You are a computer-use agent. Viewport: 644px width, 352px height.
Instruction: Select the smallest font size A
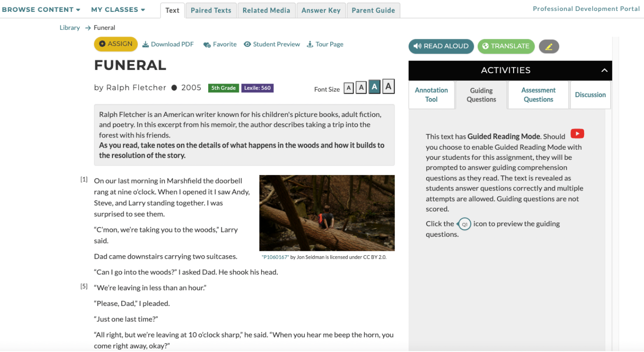[x=348, y=88]
